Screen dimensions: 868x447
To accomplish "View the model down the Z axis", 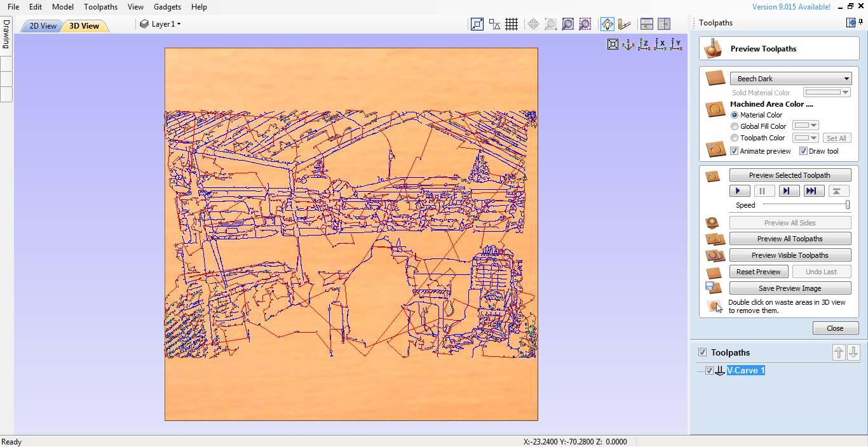I will point(644,44).
